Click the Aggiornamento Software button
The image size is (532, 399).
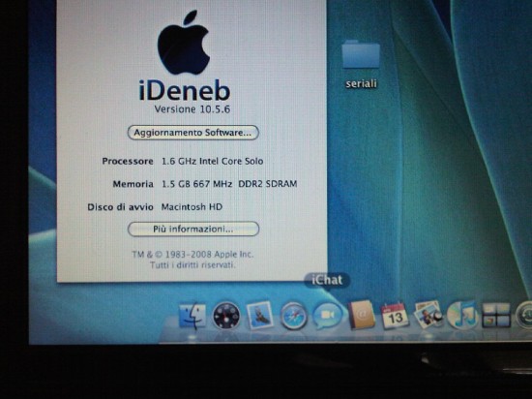pyautogui.click(x=193, y=133)
